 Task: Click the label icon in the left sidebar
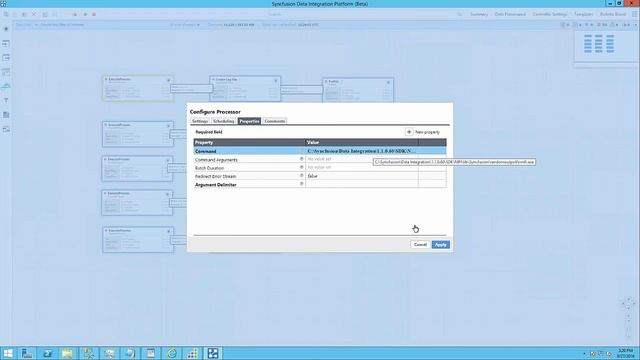6,129
